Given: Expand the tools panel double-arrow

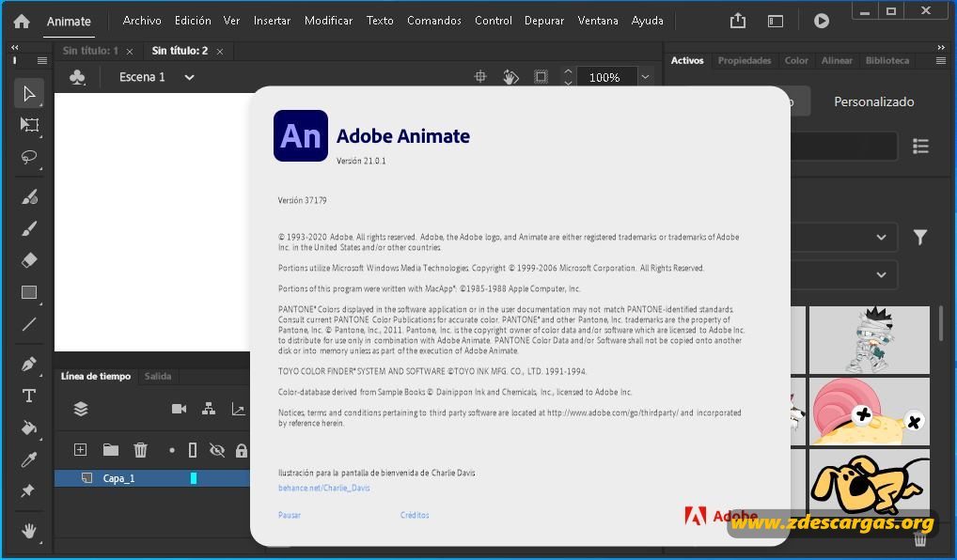Looking at the screenshot, I should click(x=15, y=47).
